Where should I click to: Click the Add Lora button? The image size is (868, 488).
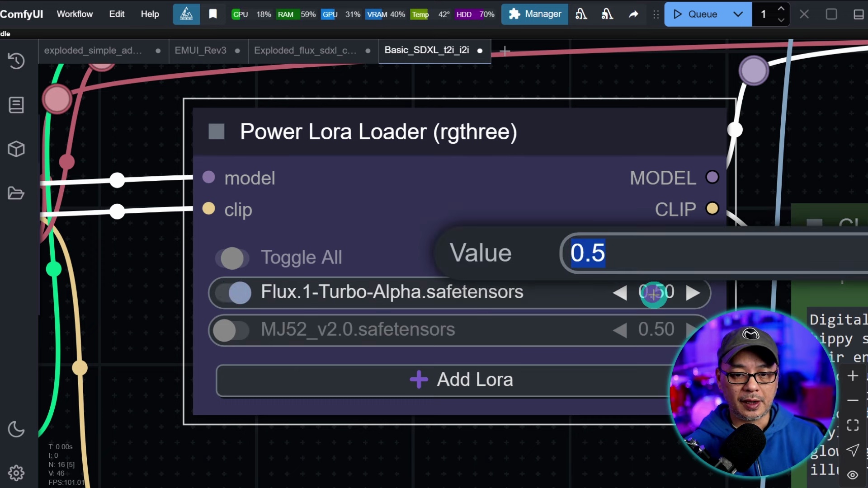coord(461,380)
